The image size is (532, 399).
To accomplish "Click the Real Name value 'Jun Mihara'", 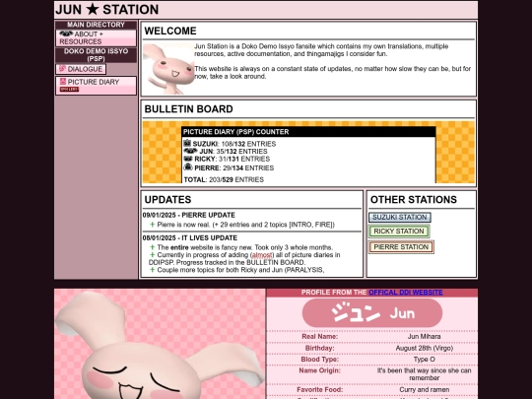I will coord(424,337).
